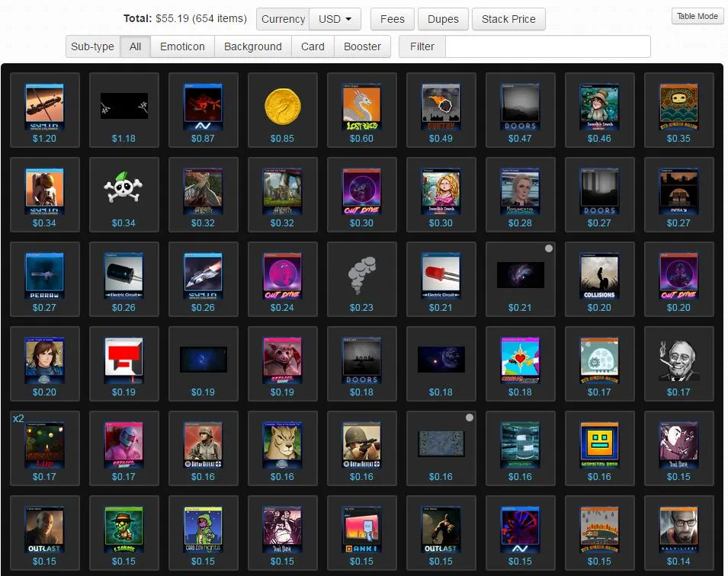728x576 pixels.
Task: Select the heart with arrows card priced $0.18
Action: 521,363
